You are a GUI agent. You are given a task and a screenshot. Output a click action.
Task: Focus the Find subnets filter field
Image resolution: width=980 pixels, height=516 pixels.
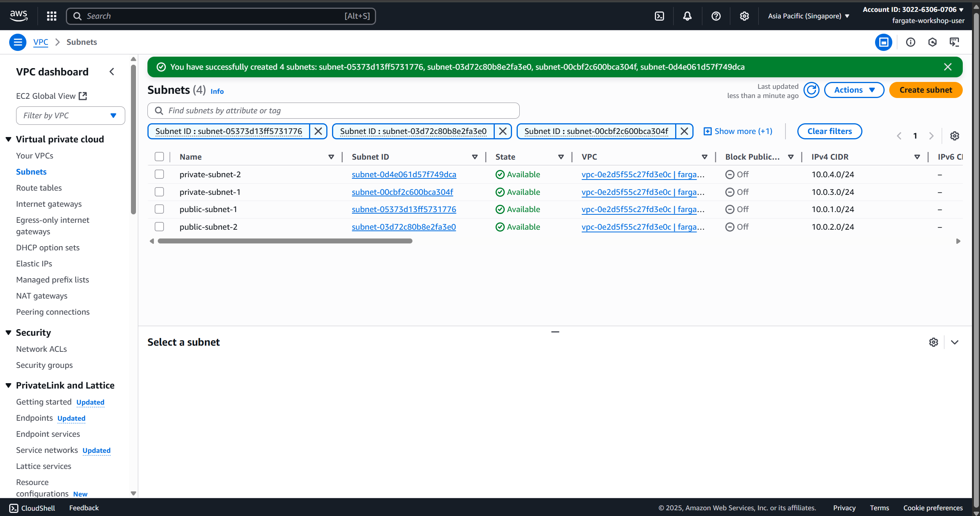point(333,111)
